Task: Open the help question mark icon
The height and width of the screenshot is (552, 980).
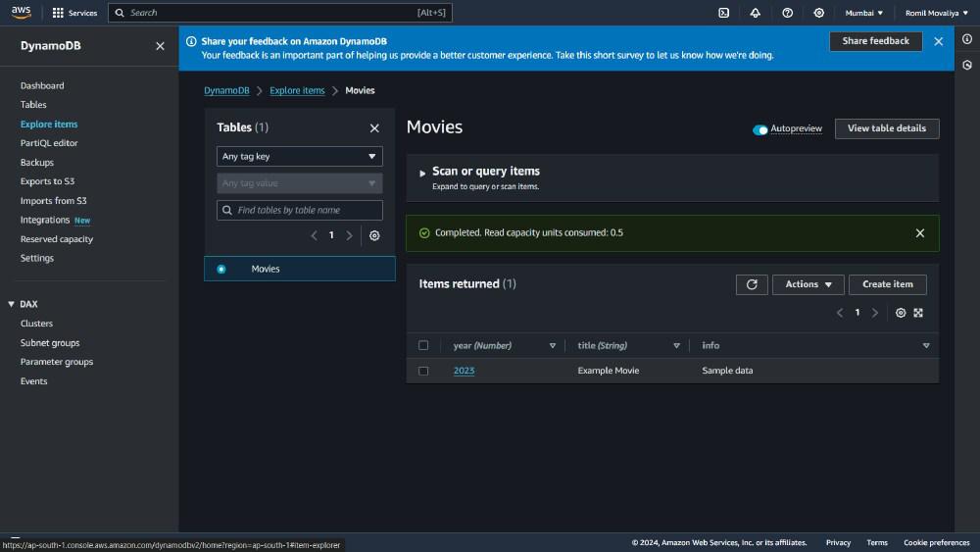Action: 788,13
